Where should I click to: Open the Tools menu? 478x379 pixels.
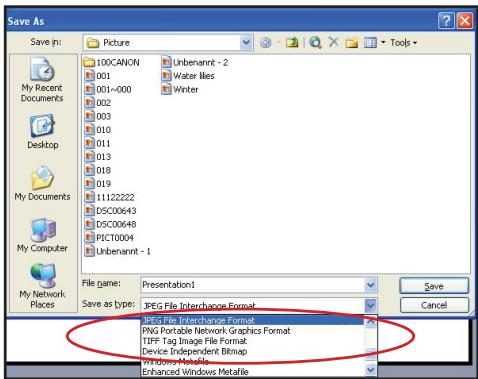[x=403, y=43]
